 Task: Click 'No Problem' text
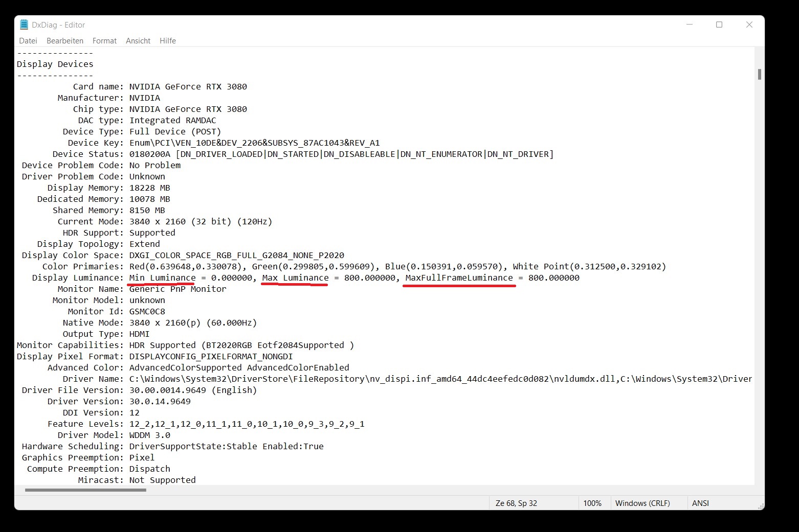click(x=155, y=165)
